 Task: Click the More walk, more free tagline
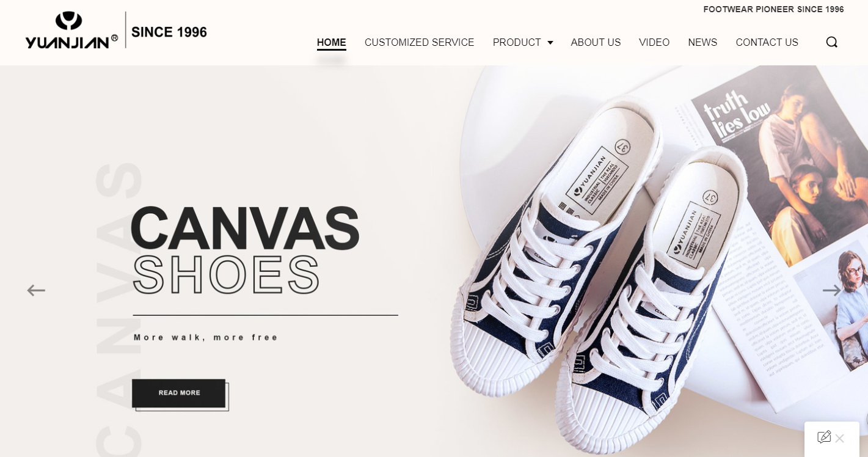206,337
